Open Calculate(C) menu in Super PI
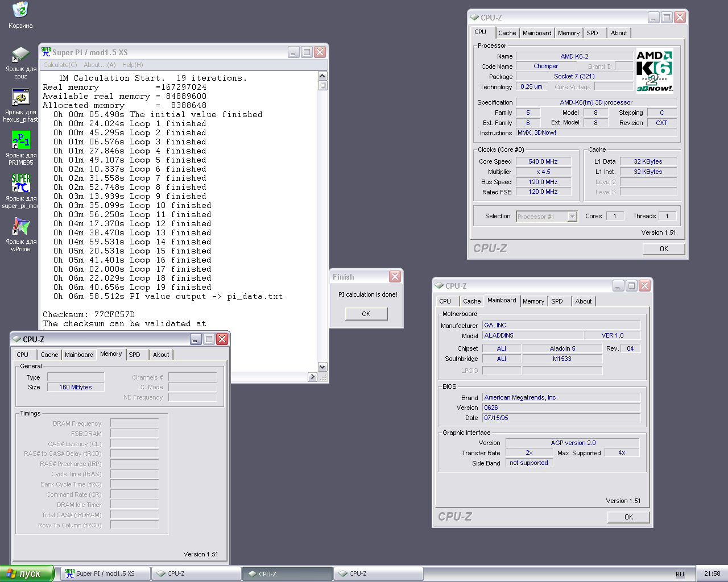The image size is (728, 582). pos(60,65)
